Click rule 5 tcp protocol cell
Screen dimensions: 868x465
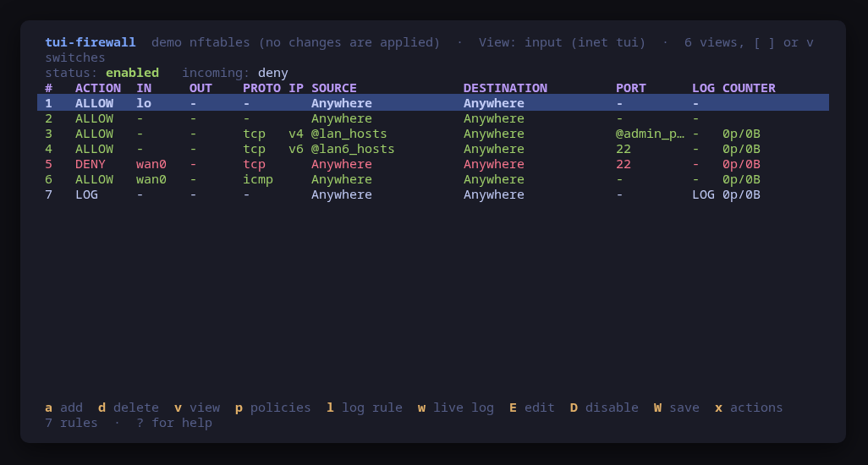254,165
